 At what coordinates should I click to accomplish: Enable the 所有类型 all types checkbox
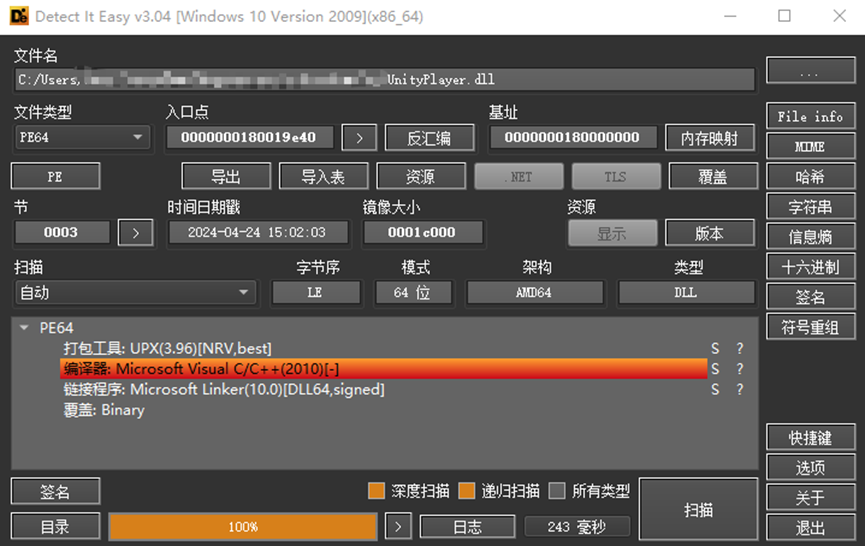pos(557,491)
